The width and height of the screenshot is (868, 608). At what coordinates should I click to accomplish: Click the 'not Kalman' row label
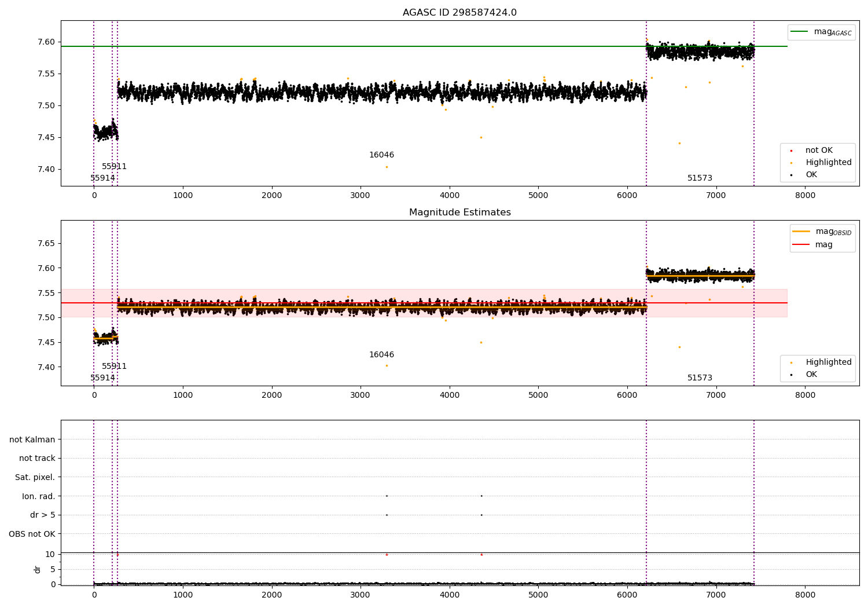pyautogui.click(x=32, y=439)
